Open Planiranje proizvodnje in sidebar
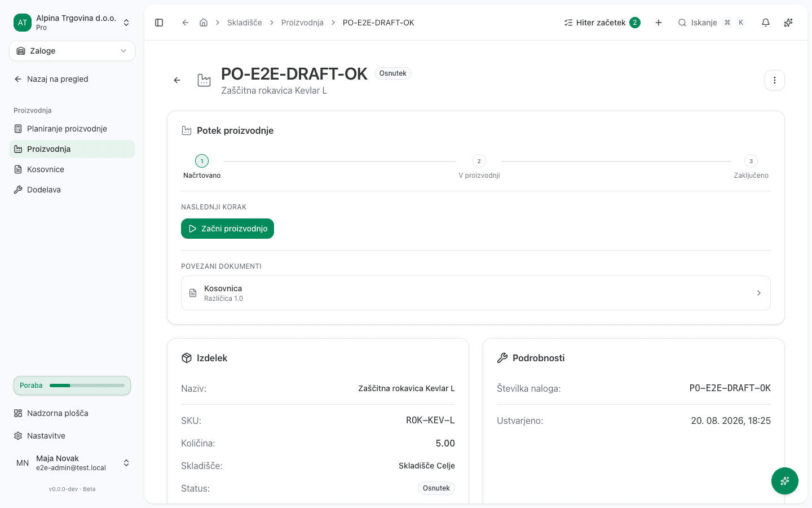 point(72,129)
